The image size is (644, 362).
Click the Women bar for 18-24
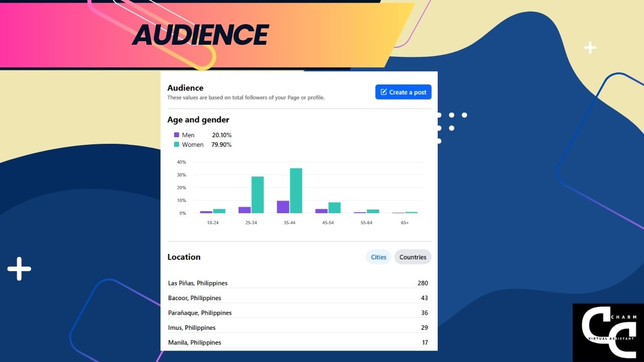coord(219,211)
